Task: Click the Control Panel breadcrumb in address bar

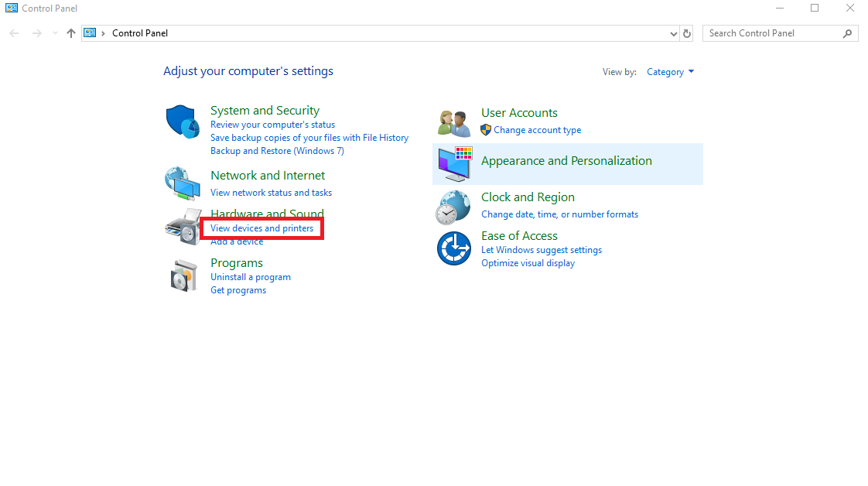Action: point(140,33)
